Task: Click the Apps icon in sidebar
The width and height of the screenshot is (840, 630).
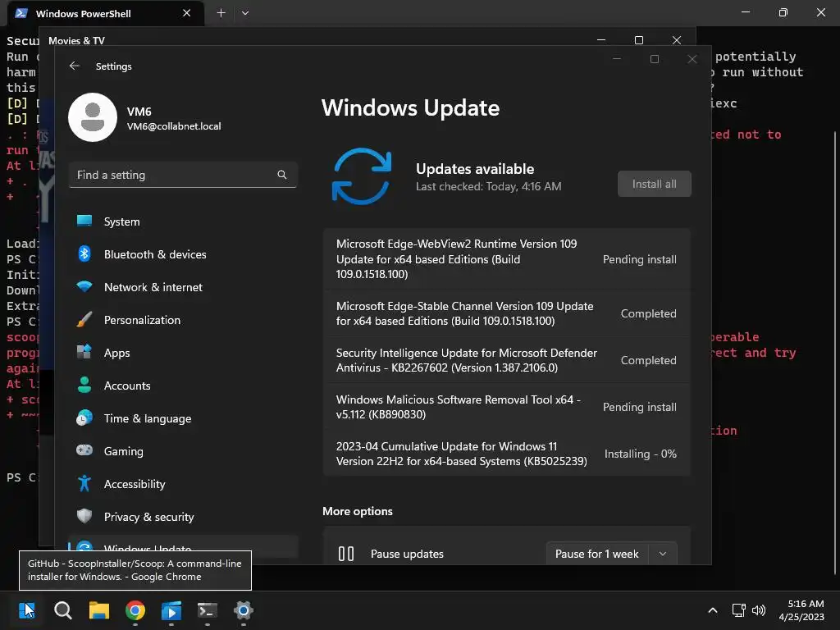Action: tap(84, 352)
